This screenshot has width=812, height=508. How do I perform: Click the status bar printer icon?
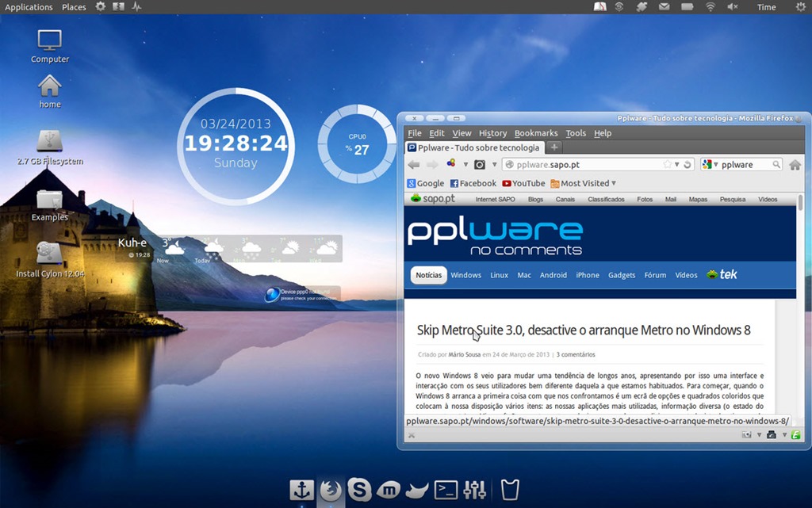coord(771,435)
